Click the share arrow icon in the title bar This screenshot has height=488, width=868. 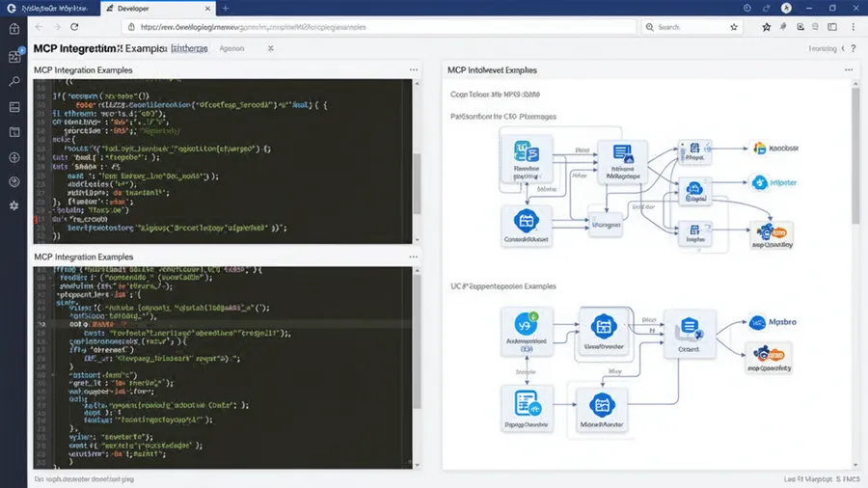click(766, 9)
